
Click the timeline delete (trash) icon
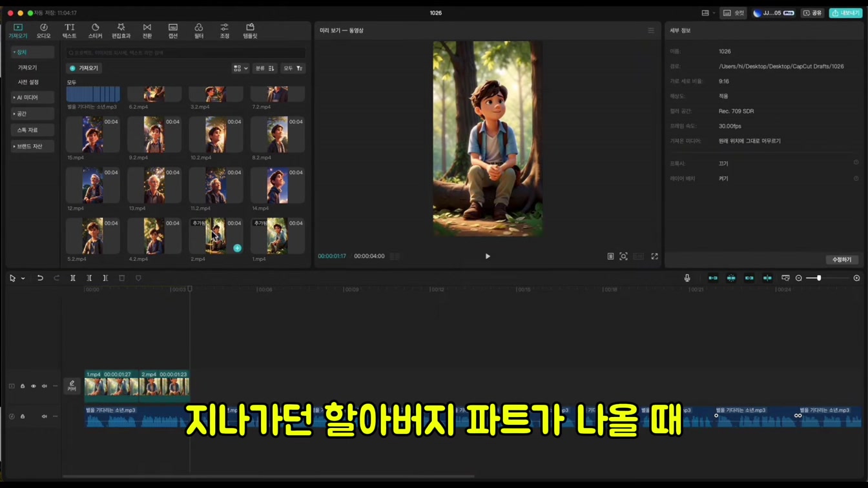click(x=121, y=278)
